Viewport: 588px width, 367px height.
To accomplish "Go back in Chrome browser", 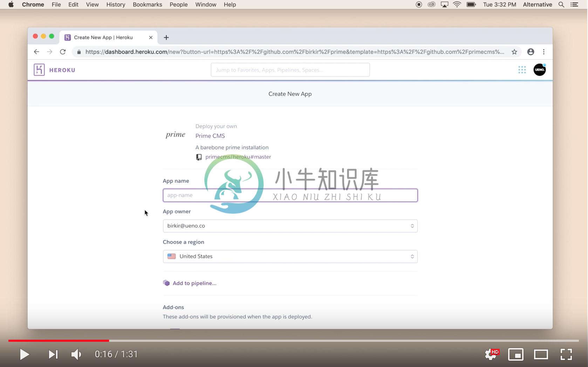I will [x=36, y=52].
